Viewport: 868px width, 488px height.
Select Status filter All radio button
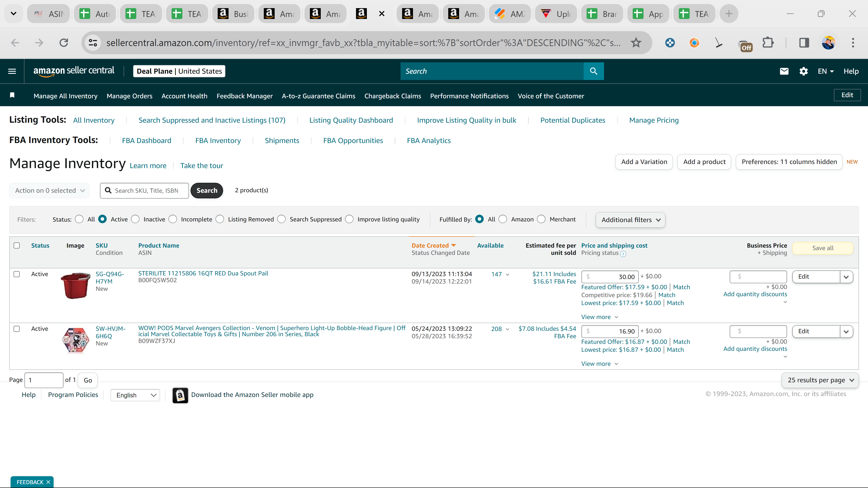tap(79, 219)
